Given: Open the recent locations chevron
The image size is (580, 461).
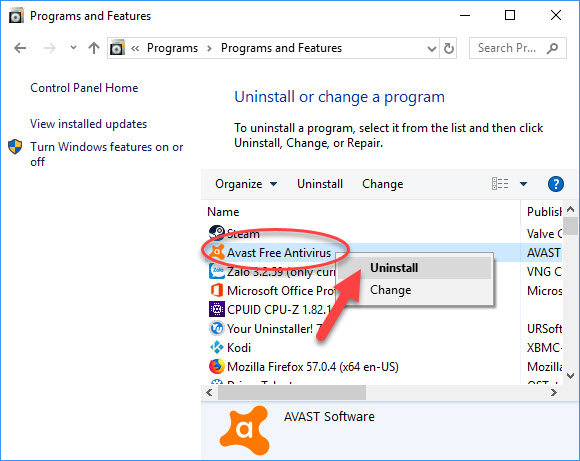Looking at the screenshot, I should pos(73,48).
